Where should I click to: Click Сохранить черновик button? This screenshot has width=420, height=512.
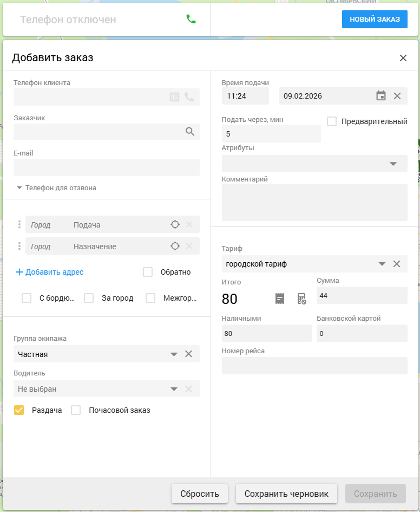coord(286,494)
